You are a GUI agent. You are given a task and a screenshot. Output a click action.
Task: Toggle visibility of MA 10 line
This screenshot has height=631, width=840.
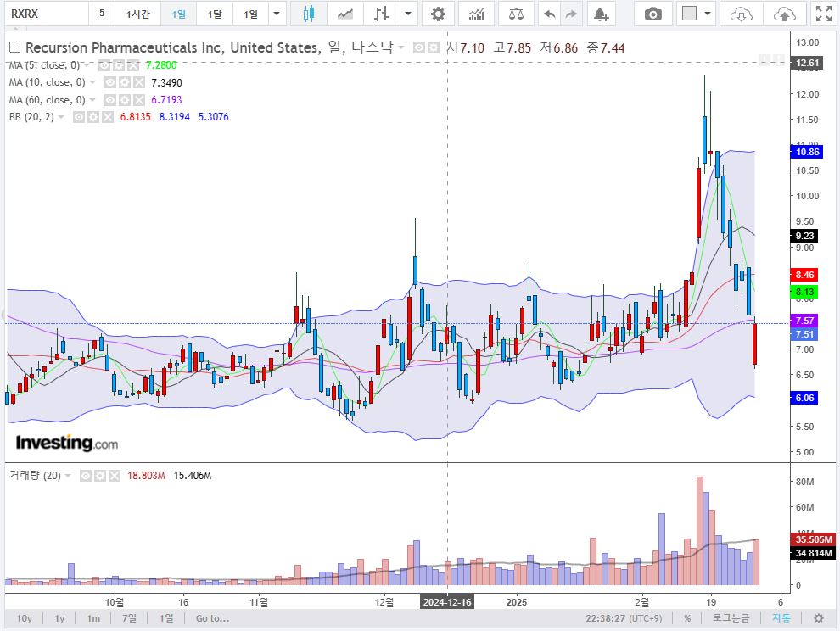(x=109, y=82)
